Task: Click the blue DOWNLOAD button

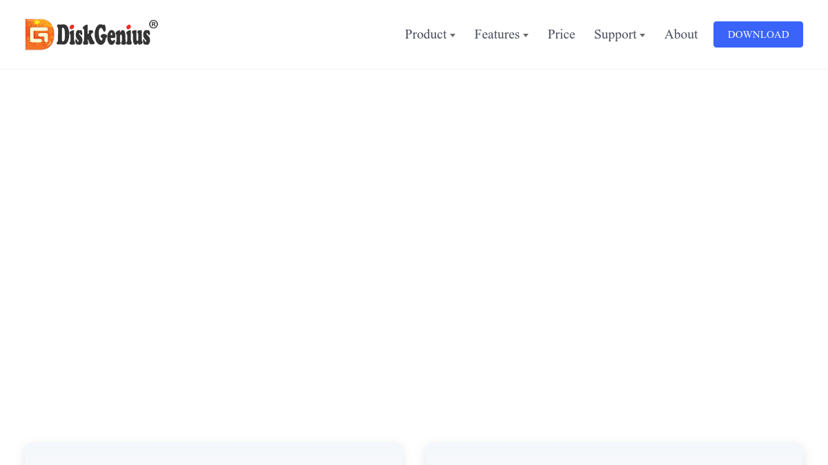Action: (758, 34)
